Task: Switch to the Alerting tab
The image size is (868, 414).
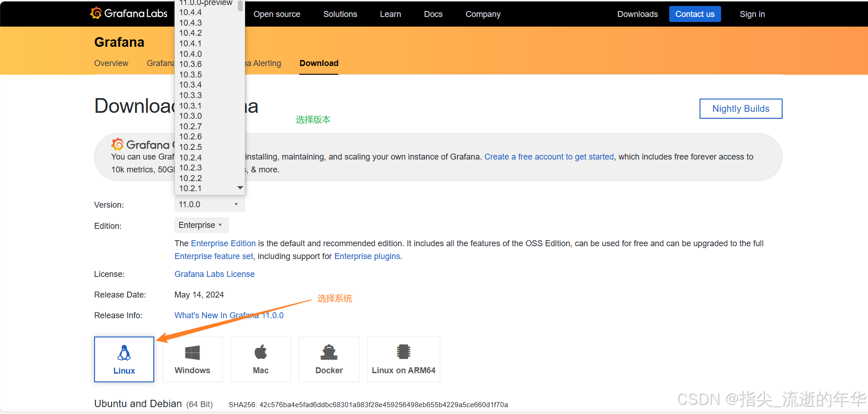Action: [263, 63]
